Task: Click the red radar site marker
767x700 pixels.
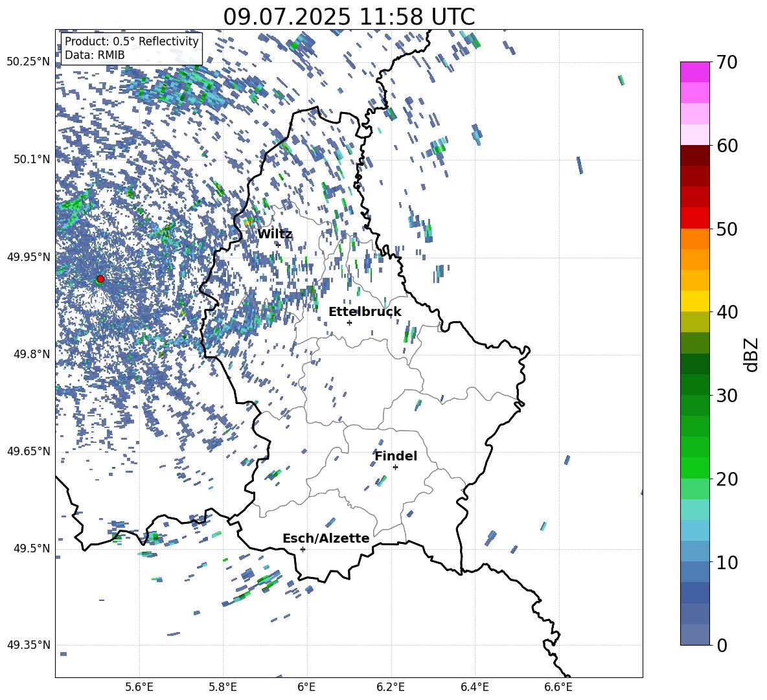Action: (x=100, y=279)
